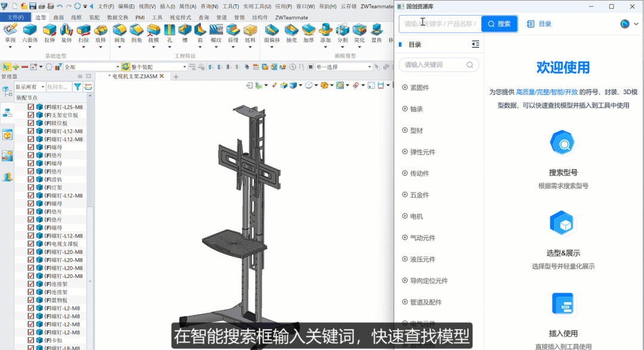Uncheck the (F)电视支撑板 component checkbox
The height and width of the screenshot is (350, 644).
(x=31, y=244)
